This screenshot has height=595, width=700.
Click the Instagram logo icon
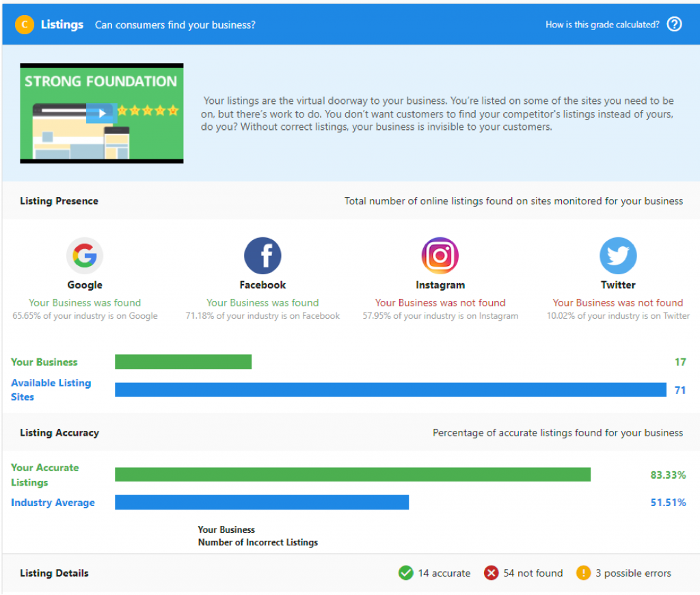(440, 256)
